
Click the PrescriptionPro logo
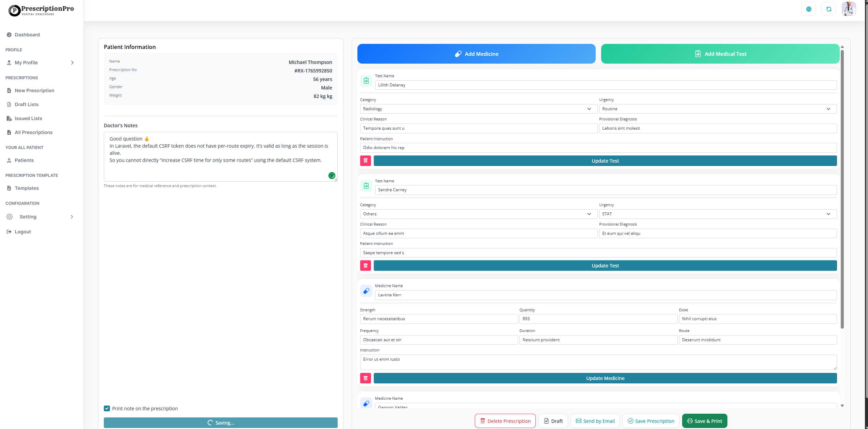click(x=41, y=10)
